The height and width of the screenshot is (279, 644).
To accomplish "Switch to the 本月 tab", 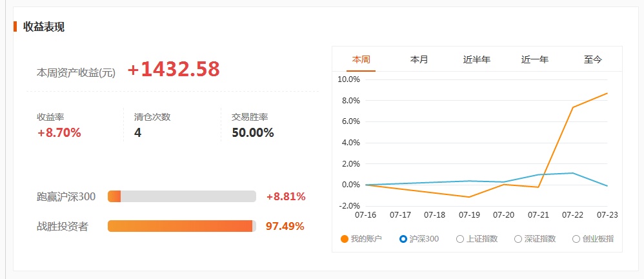I will coord(419,59).
